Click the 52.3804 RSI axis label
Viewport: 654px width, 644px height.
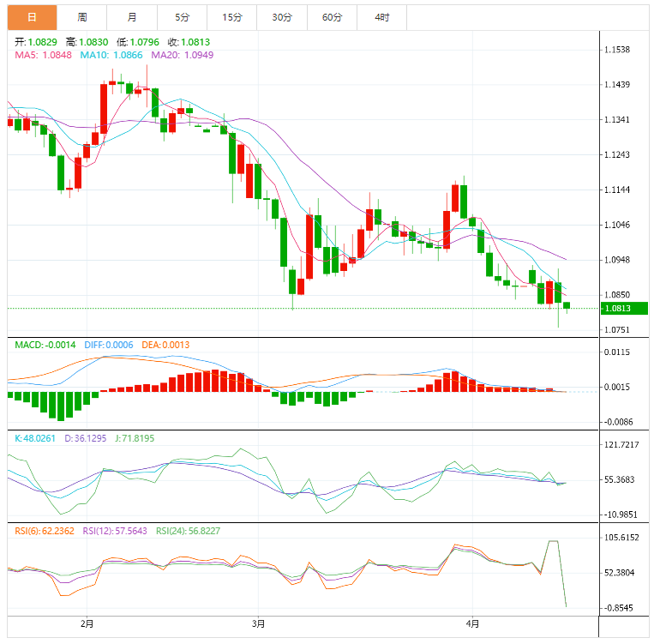620,573
